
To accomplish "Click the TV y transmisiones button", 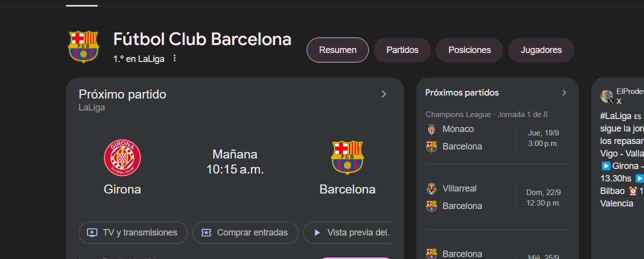I will pyautogui.click(x=133, y=232).
